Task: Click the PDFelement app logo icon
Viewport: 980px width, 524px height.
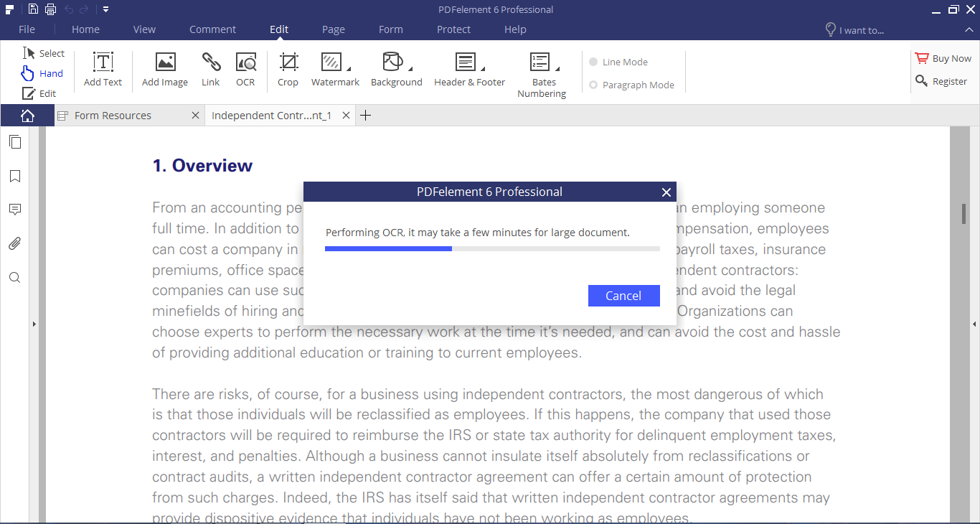Action: [x=10, y=9]
